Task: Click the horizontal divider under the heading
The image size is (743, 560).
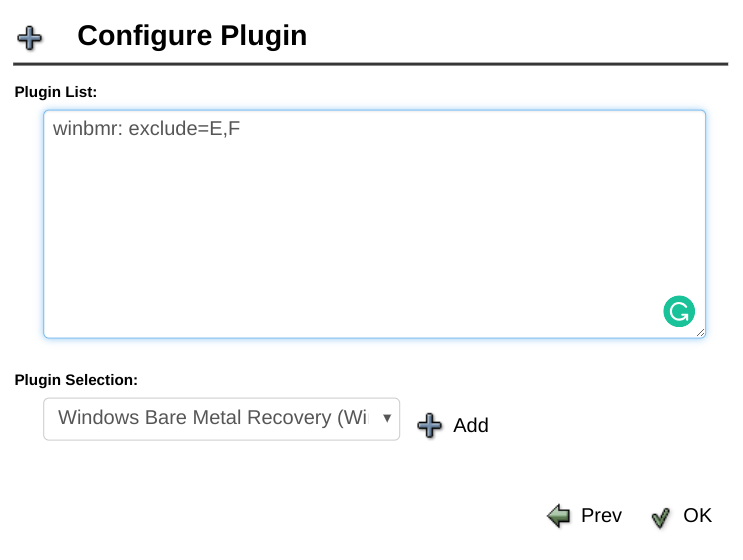Action: [x=371, y=63]
